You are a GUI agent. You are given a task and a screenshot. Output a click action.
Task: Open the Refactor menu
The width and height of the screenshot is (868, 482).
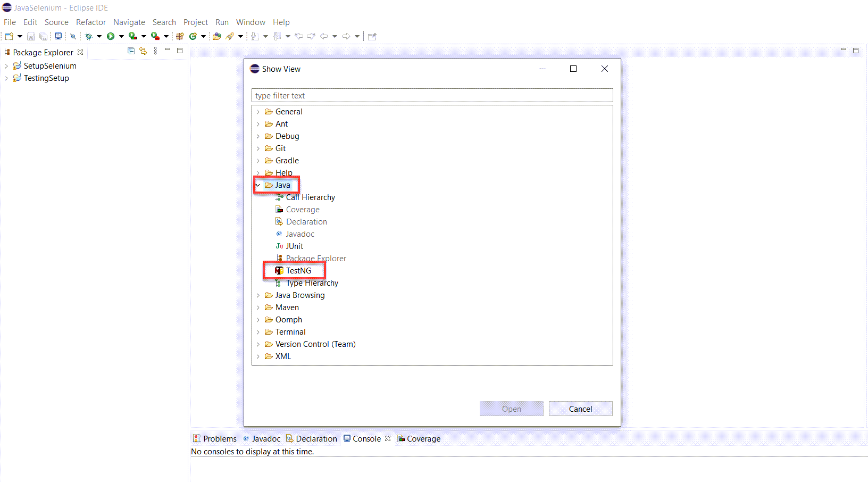pos(91,22)
